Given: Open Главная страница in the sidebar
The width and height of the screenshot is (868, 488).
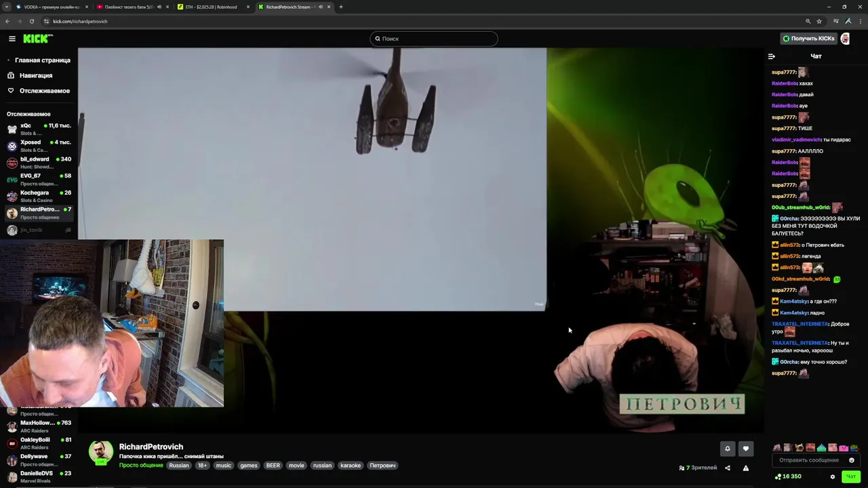Looking at the screenshot, I should (x=39, y=60).
